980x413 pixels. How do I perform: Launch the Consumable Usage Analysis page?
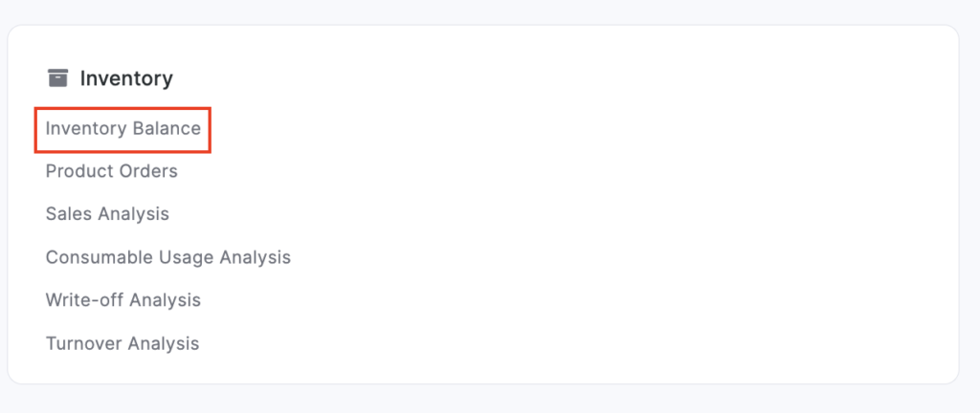pyautogui.click(x=167, y=257)
